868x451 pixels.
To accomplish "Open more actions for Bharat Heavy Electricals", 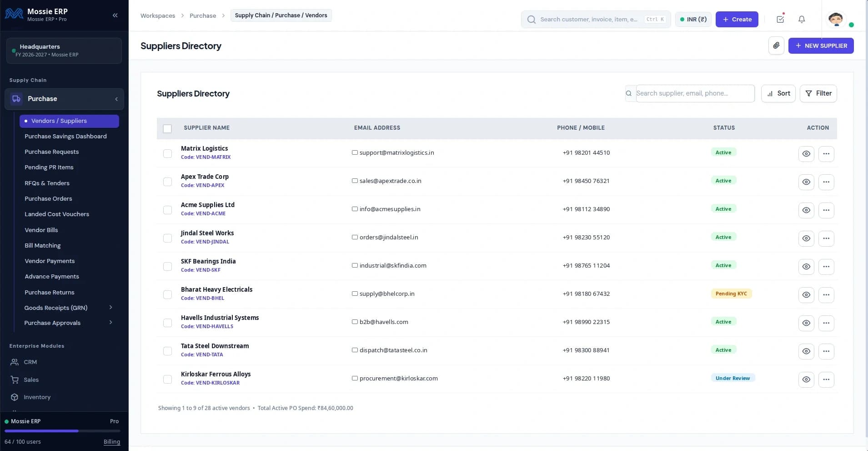I will pos(826,295).
